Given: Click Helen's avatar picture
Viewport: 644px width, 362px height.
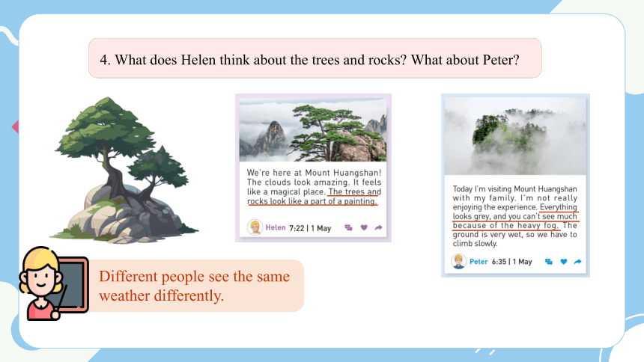Looking at the screenshot, I should (255, 227).
